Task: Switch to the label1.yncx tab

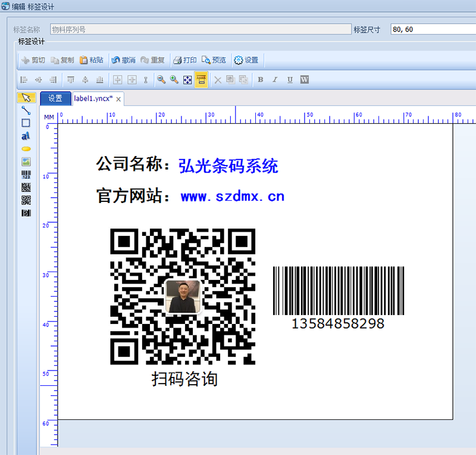Action: coord(93,98)
